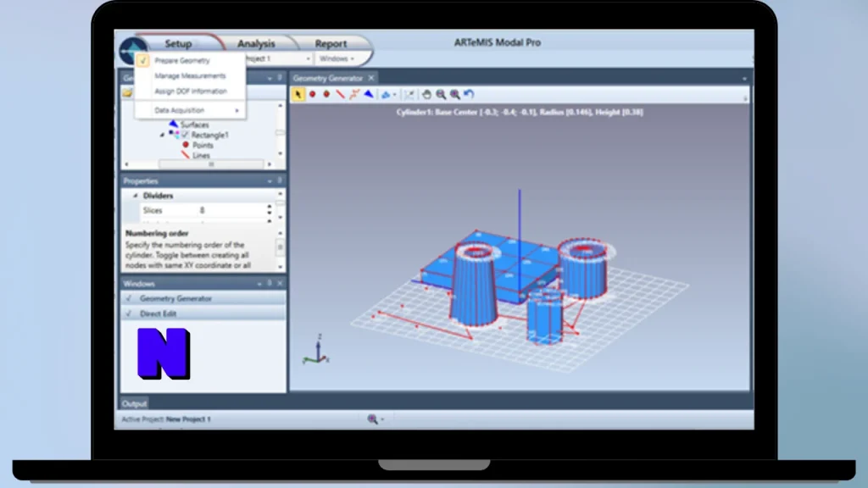Click the blue N logo thumbnail
Screen dimensions: 868x488
pos(164,353)
